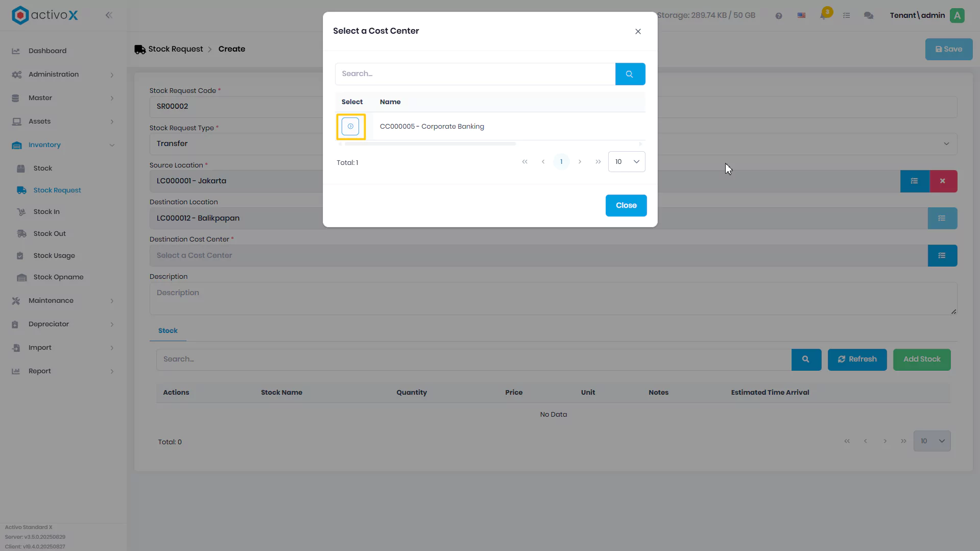The height and width of the screenshot is (551, 980).
Task: Open the Stock Request Type dropdown arrow
Action: [x=946, y=144]
